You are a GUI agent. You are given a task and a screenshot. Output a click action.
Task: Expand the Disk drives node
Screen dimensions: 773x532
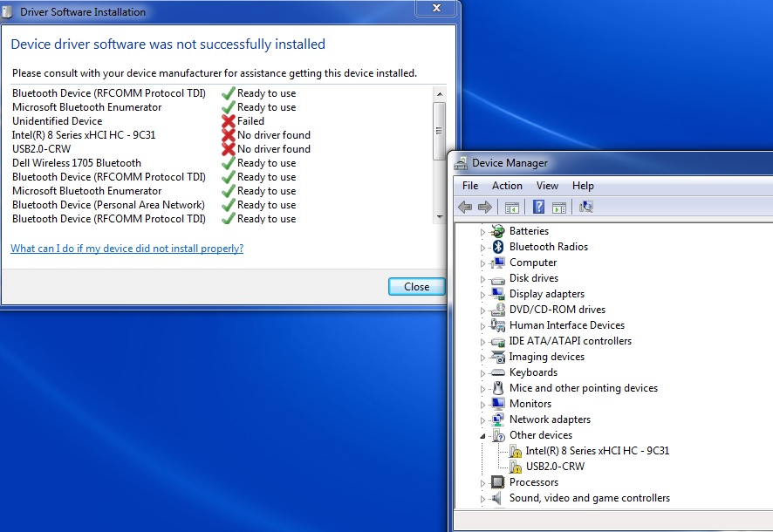point(482,279)
